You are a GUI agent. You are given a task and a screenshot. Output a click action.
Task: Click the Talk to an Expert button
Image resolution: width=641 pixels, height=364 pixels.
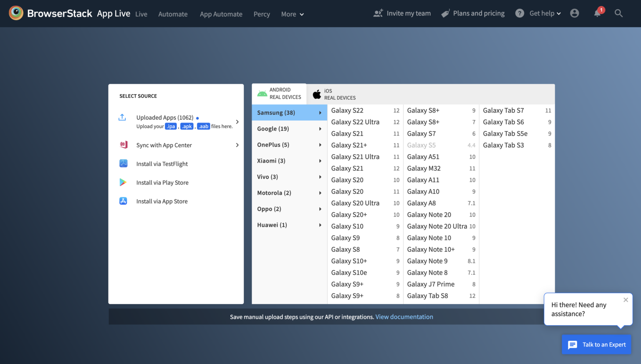[x=596, y=344]
